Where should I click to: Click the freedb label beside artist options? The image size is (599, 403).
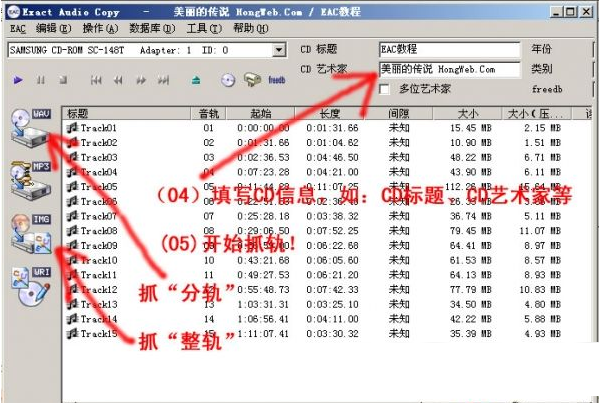click(547, 89)
